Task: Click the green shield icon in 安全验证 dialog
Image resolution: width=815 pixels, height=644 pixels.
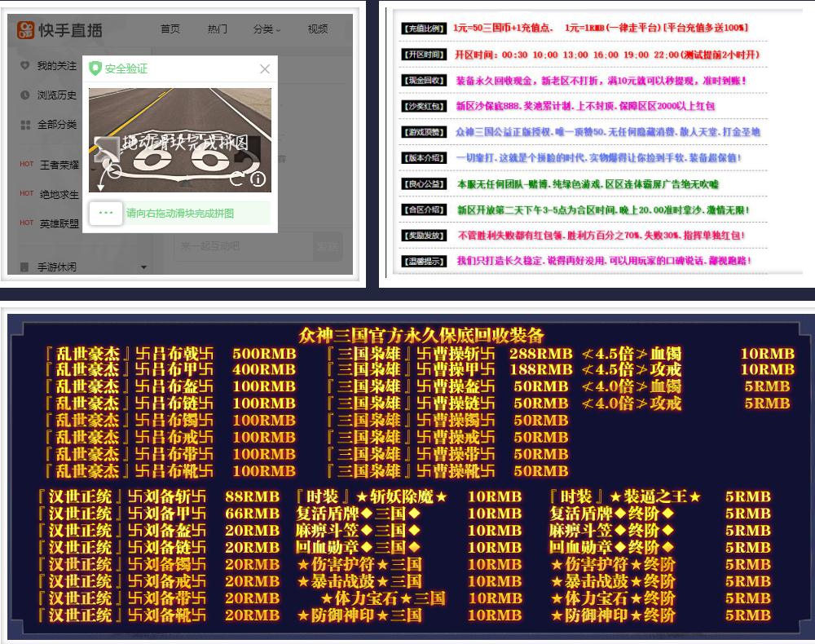Action: pyautogui.click(x=95, y=68)
